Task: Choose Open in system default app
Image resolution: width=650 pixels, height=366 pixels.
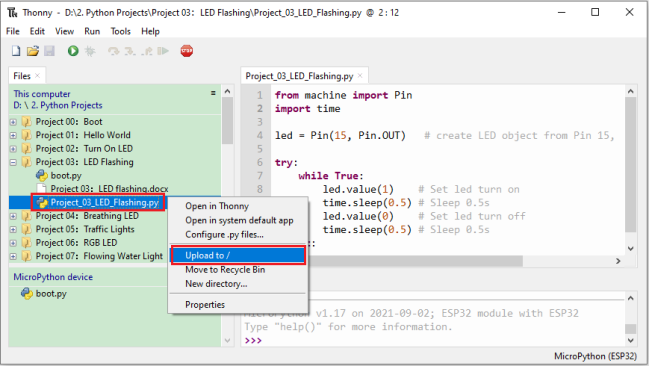Action: coord(238,221)
